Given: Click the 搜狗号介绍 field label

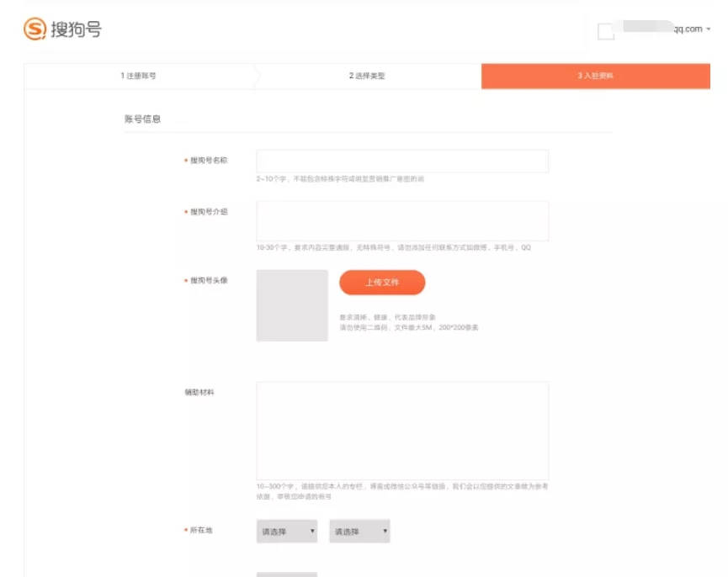Looking at the screenshot, I should (209, 212).
